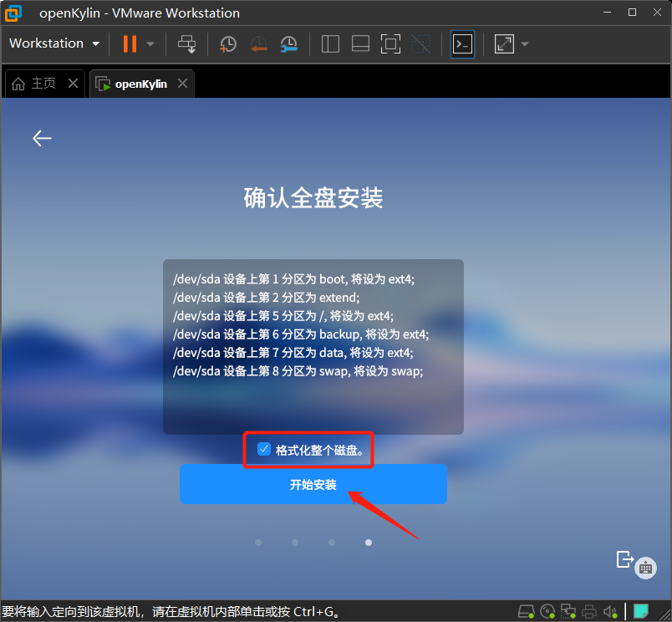Click the message log status icon

[x=641, y=611]
